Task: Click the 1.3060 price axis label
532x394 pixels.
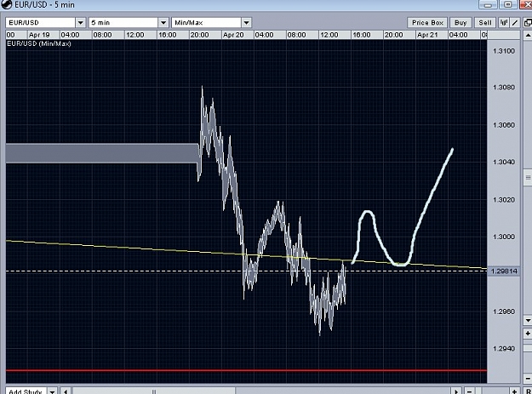Action: click(x=504, y=125)
